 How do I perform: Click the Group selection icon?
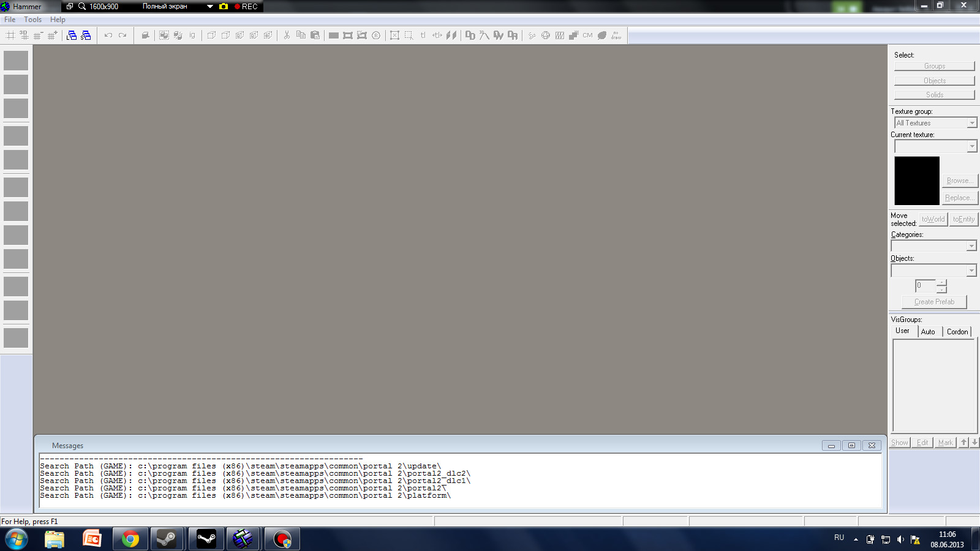pos(164,36)
